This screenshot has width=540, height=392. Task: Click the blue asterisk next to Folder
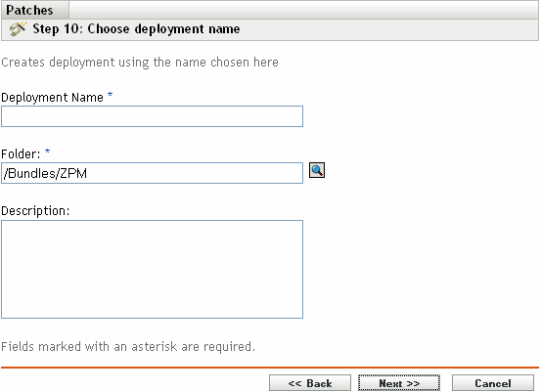47,152
